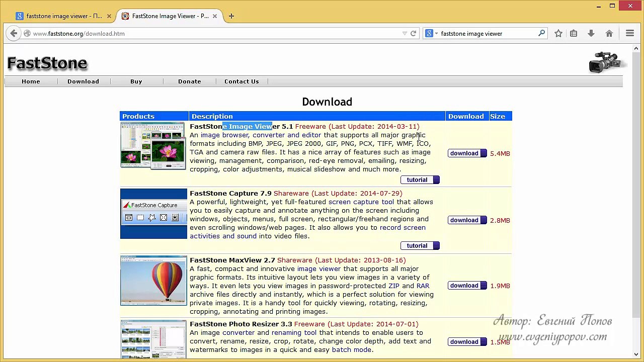Follow the 'converter' link in Photo Resizer description

238,333
